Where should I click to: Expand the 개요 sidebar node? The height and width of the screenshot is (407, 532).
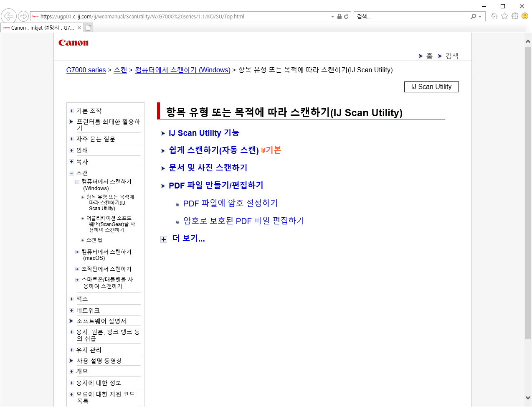pos(71,371)
